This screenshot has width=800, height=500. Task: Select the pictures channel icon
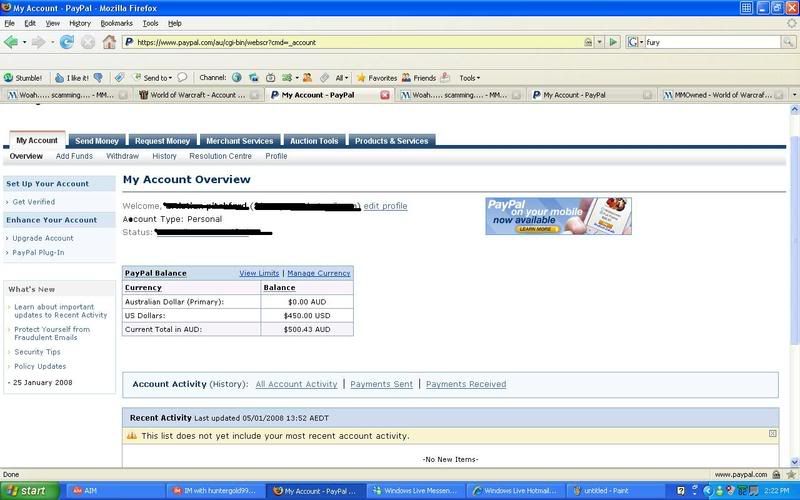click(x=254, y=78)
